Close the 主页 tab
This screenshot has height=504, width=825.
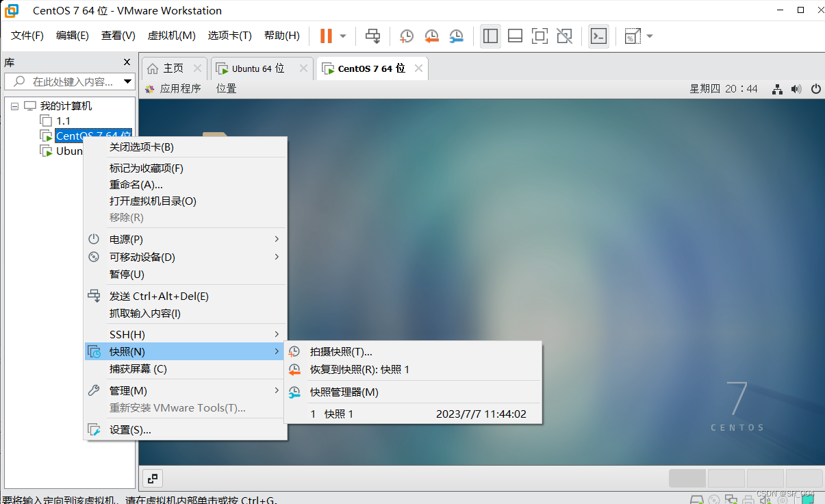[197, 68]
